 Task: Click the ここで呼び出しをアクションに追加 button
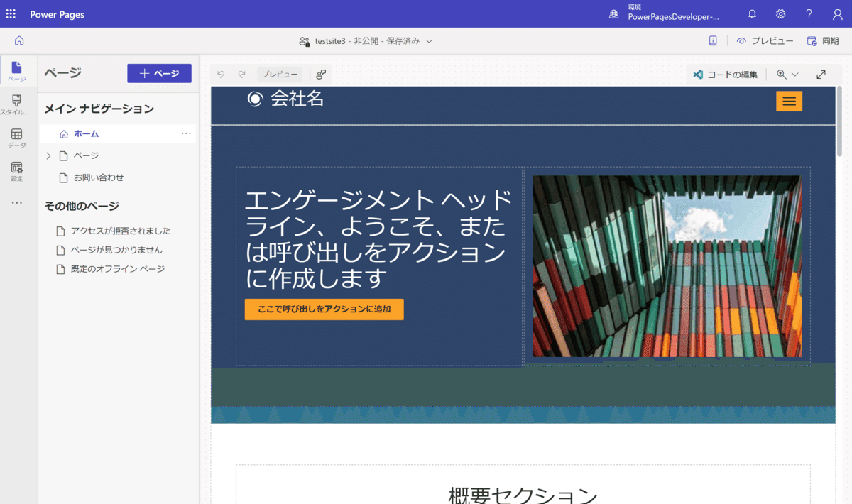pos(324,309)
